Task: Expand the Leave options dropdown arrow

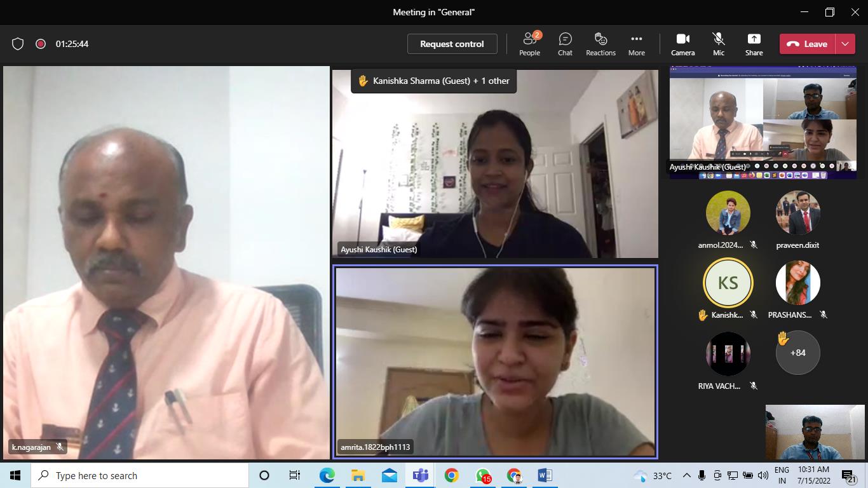Action: point(845,44)
